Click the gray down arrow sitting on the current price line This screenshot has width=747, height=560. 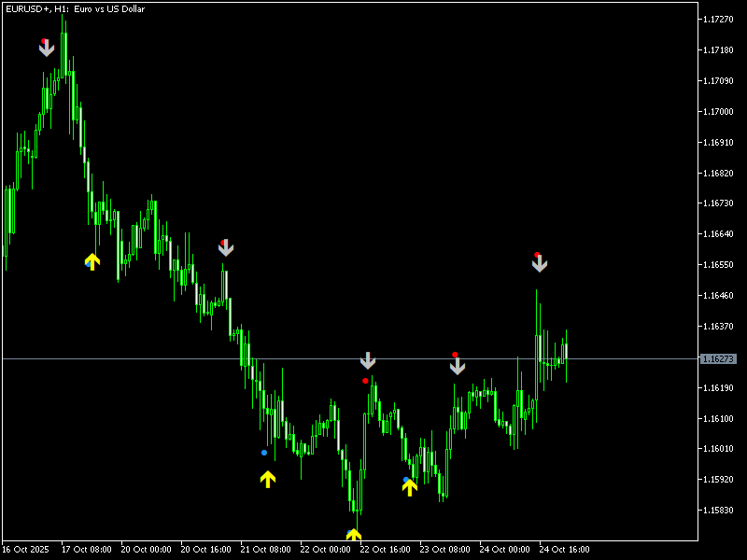click(x=368, y=360)
